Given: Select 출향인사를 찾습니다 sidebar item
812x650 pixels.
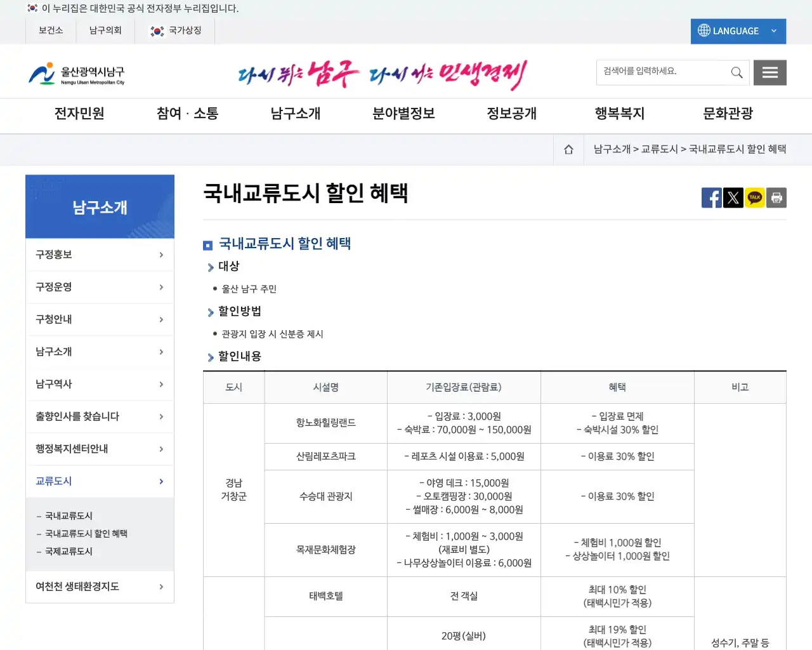Looking at the screenshot, I should point(100,417).
